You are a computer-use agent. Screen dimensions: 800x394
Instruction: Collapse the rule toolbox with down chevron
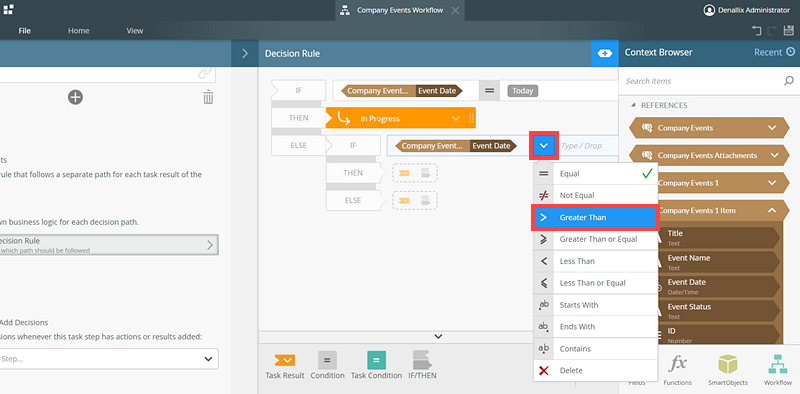(x=438, y=336)
